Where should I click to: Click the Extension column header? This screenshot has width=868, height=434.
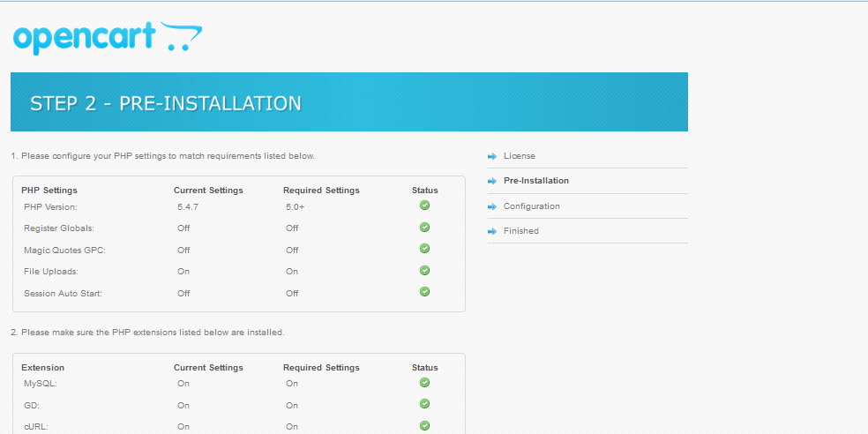42,368
